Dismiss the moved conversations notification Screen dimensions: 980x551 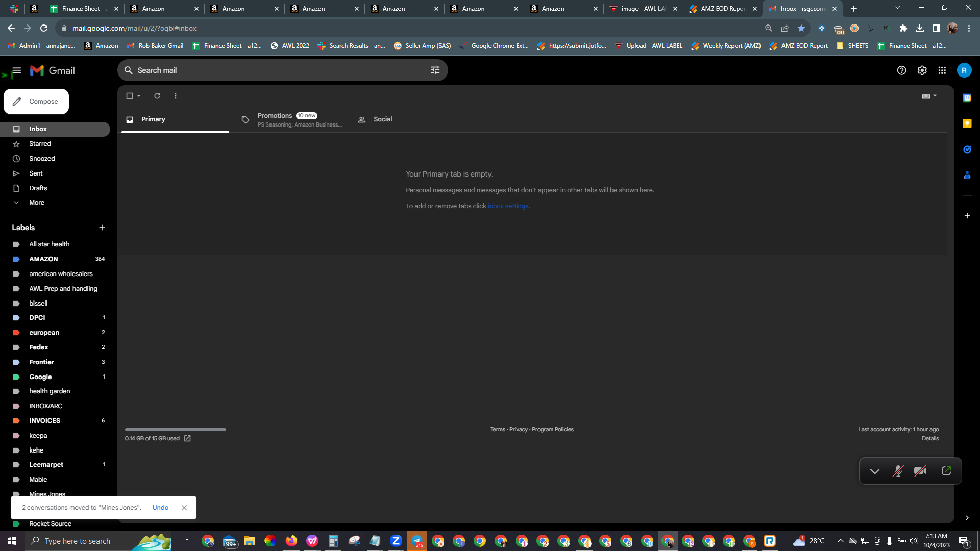(x=184, y=508)
